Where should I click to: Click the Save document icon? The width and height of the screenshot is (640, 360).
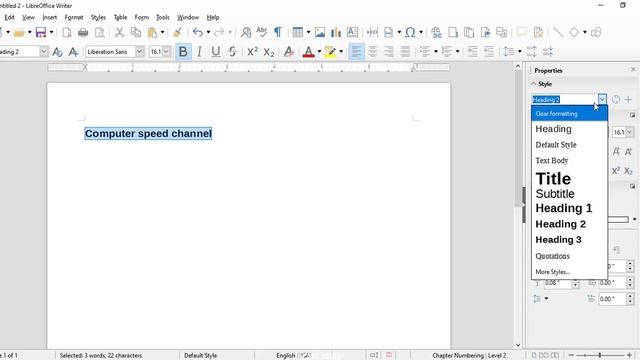pos(41,32)
